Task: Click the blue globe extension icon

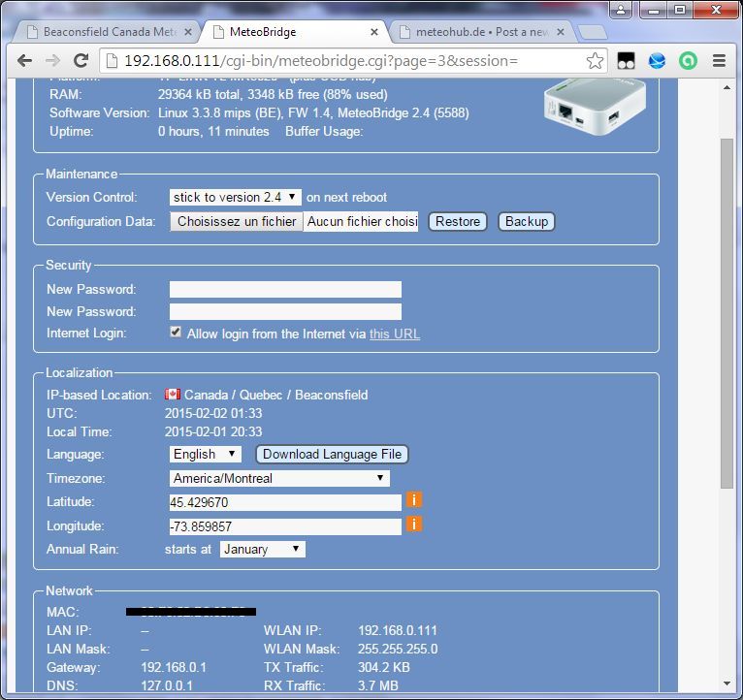Action: tap(657, 61)
